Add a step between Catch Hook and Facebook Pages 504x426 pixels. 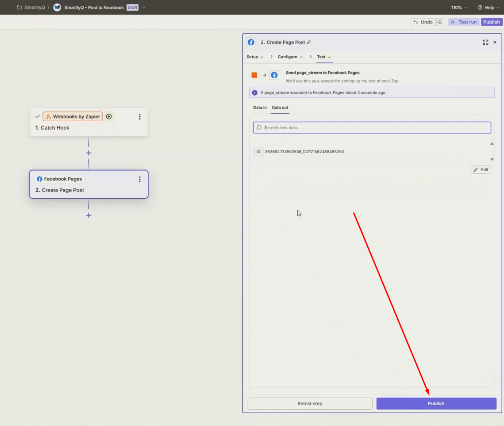(x=88, y=153)
